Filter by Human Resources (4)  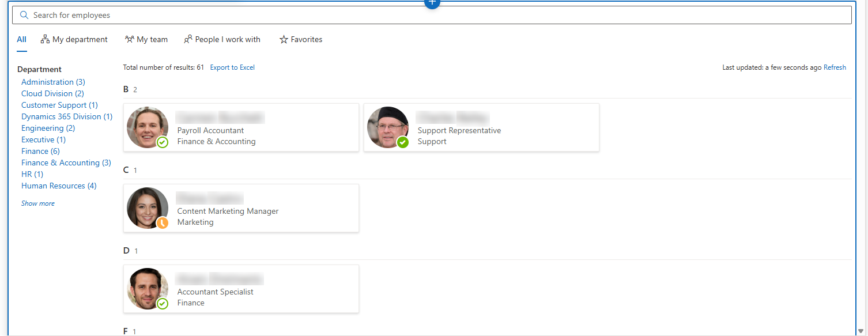point(59,186)
